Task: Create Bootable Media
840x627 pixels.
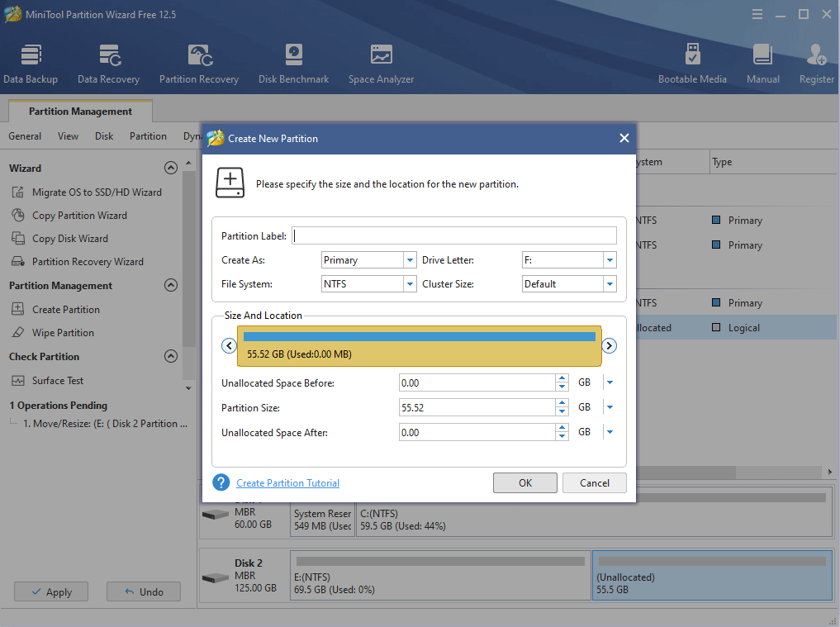Action: (x=692, y=64)
